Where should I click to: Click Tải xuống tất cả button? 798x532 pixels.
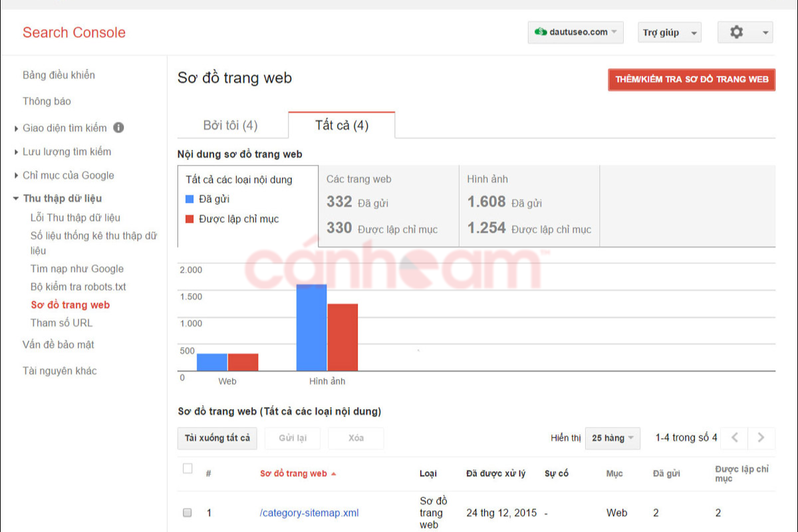coord(217,438)
